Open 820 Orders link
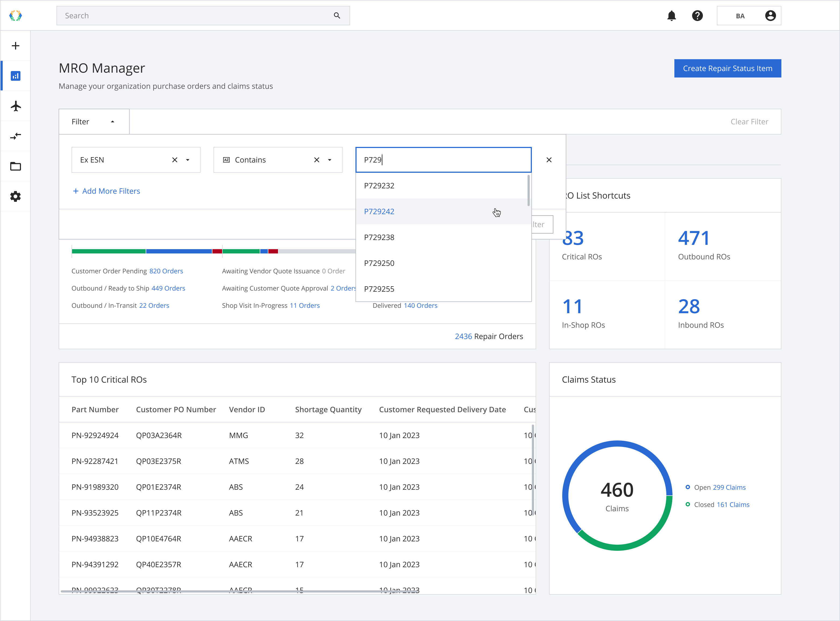This screenshot has width=840, height=621. point(166,271)
